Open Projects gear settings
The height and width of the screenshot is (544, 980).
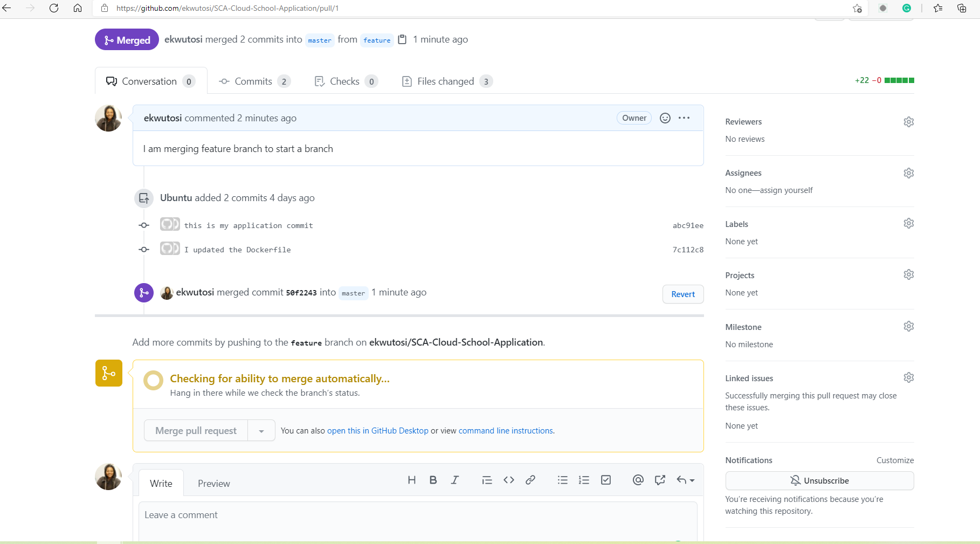tap(909, 274)
